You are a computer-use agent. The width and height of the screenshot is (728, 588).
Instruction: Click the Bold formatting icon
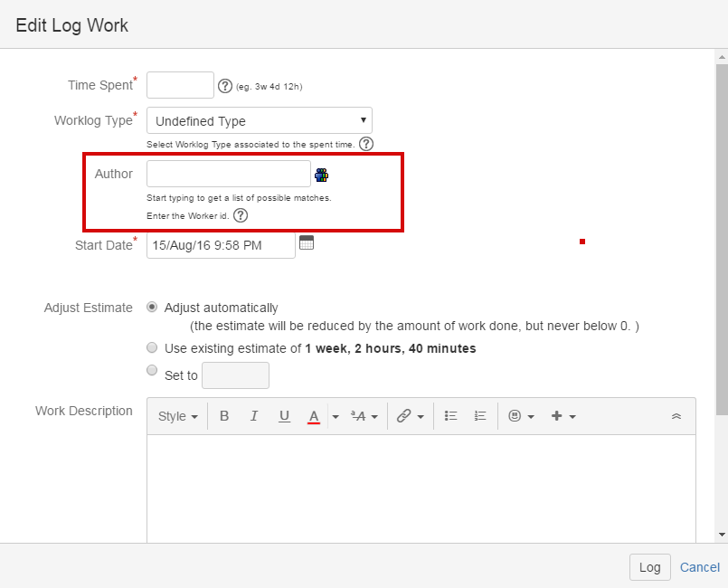pyautogui.click(x=224, y=416)
